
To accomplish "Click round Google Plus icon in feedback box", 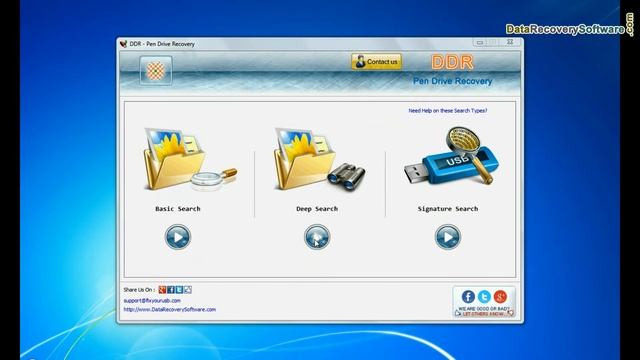I will tap(500, 296).
